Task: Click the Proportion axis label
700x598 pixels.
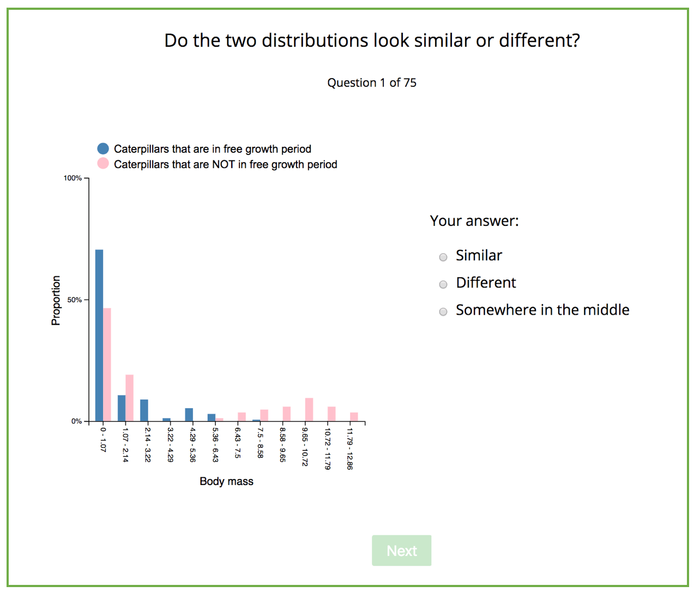Action: click(56, 301)
